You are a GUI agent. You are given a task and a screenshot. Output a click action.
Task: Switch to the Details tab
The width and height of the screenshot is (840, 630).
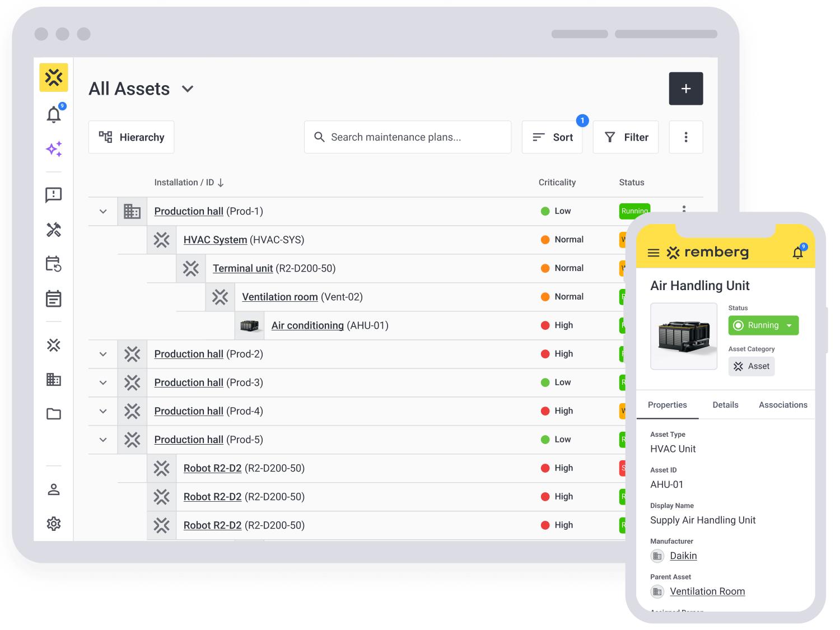coord(726,405)
